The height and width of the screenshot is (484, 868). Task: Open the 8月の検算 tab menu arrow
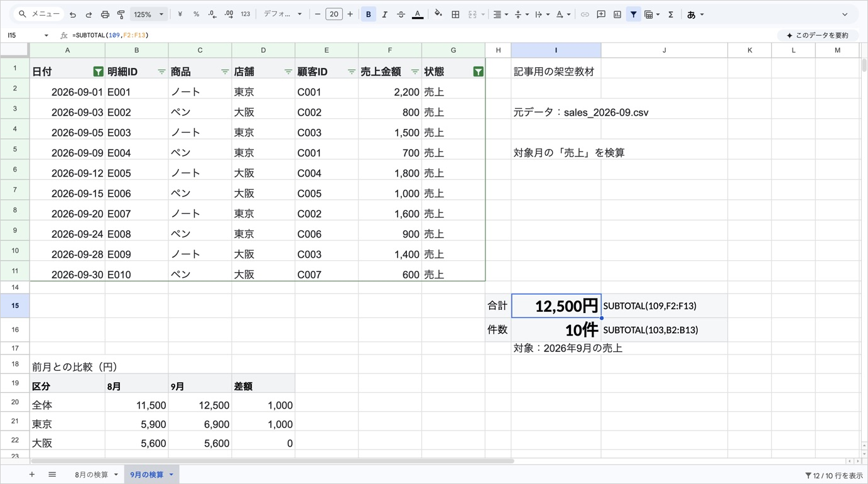pyautogui.click(x=116, y=475)
